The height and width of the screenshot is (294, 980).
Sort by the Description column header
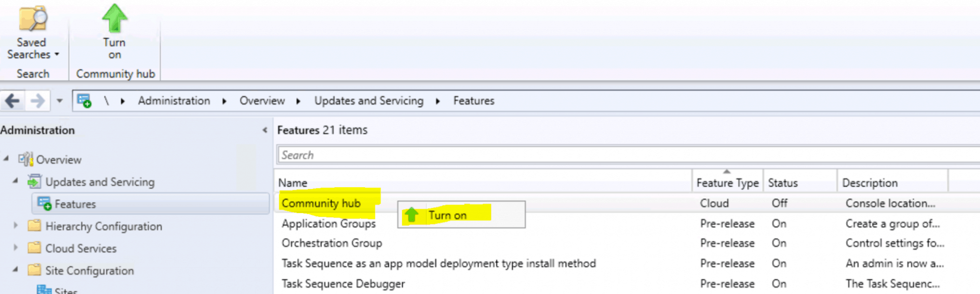coord(893,182)
